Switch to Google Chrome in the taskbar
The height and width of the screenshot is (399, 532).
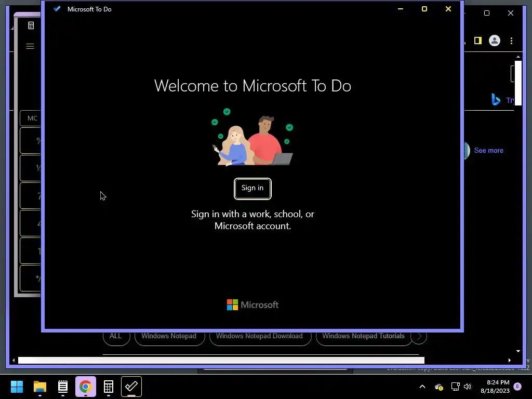(x=86, y=387)
